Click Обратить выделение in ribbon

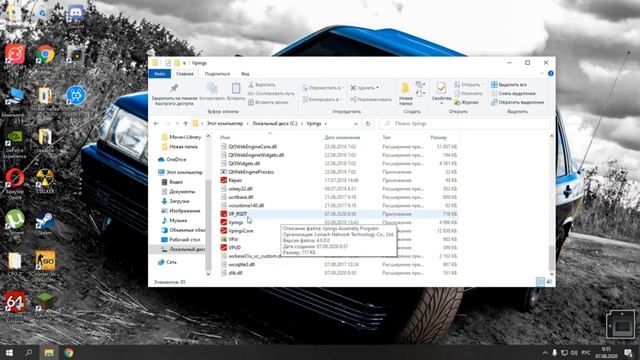(517, 102)
